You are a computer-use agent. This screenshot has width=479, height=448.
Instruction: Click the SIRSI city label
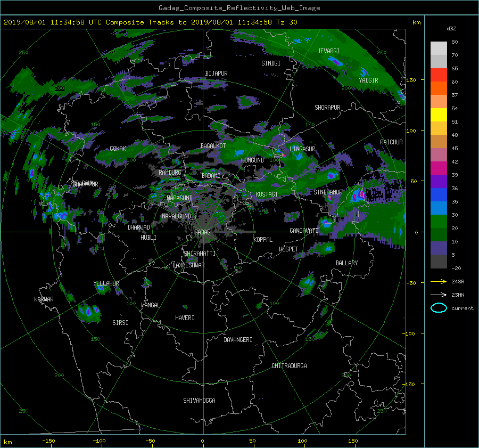tap(120, 323)
